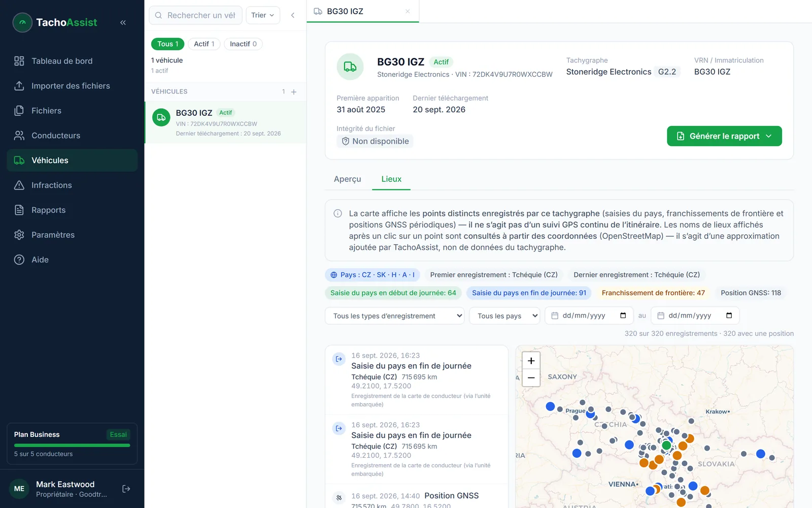
Task: Select vehicle BG30 IGZ in the list
Action: pyautogui.click(x=226, y=122)
